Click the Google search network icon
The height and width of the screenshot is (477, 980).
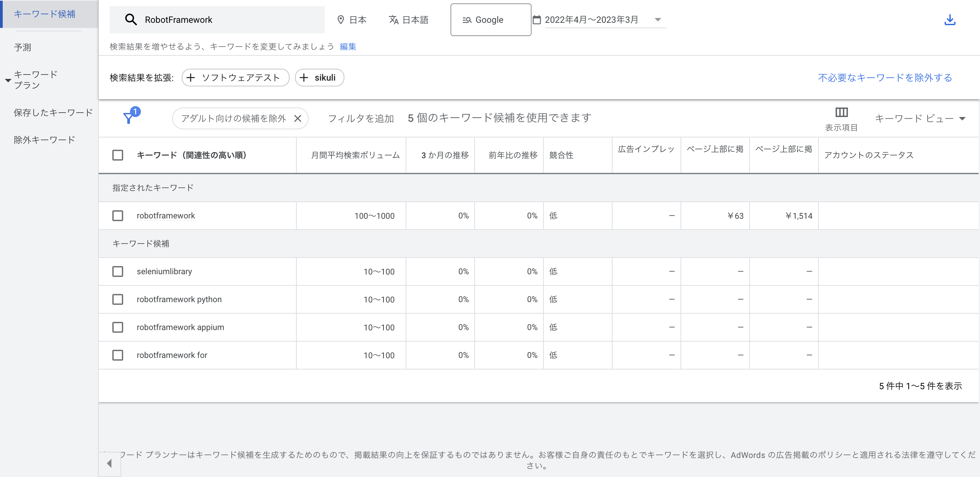tap(467, 20)
